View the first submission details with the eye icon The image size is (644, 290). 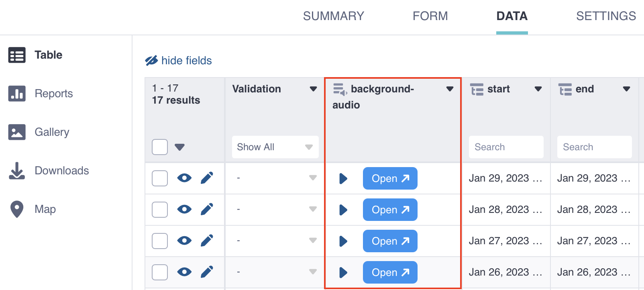point(184,178)
